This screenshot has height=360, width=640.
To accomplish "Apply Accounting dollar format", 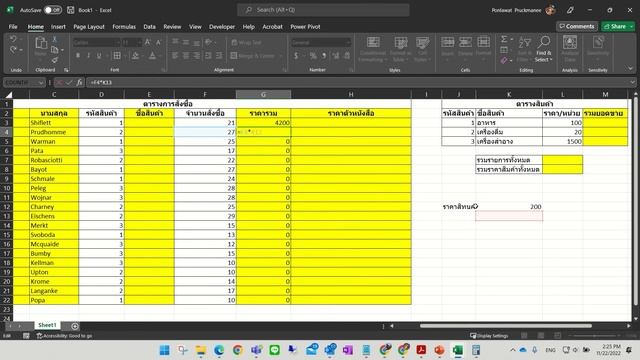I will tap(296, 56).
